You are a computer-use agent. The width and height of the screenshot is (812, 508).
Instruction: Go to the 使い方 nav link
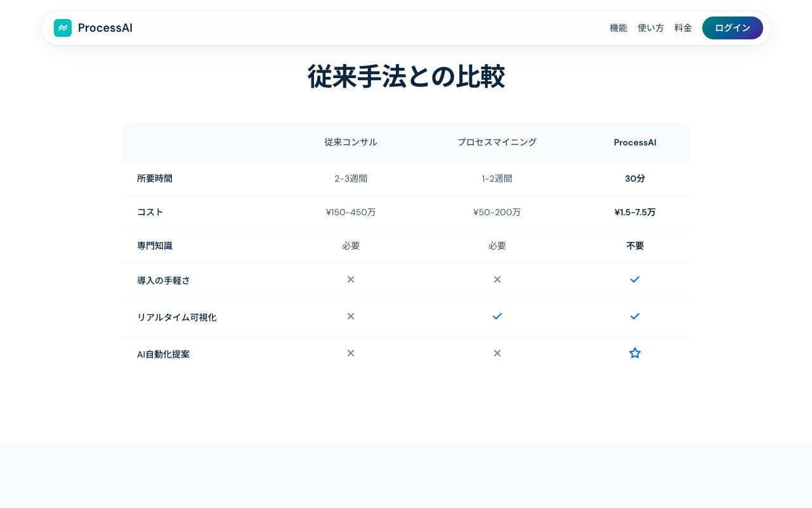(651, 28)
